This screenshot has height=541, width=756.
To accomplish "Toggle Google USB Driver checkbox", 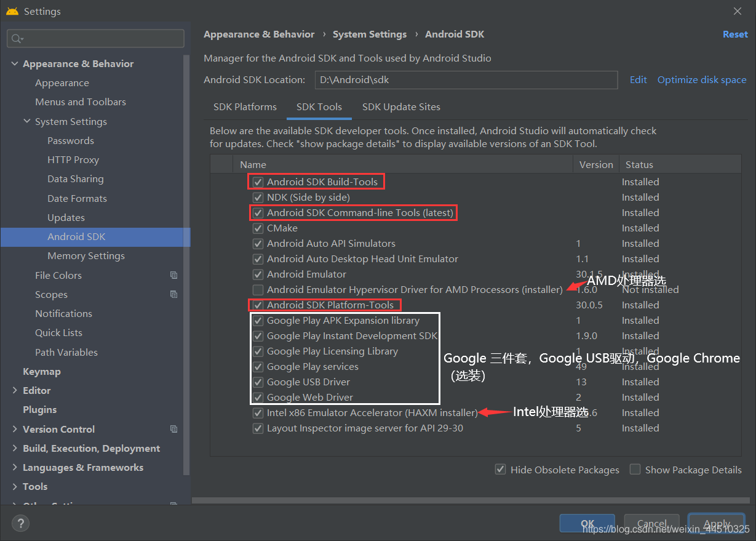I will click(258, 382).
